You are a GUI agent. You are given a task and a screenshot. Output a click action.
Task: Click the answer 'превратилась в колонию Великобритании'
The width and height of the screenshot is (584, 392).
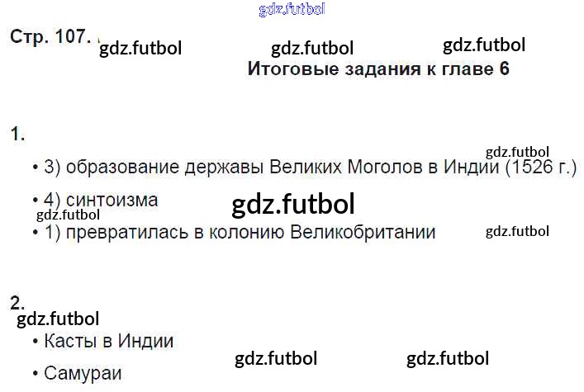click(x=238, y=233)
